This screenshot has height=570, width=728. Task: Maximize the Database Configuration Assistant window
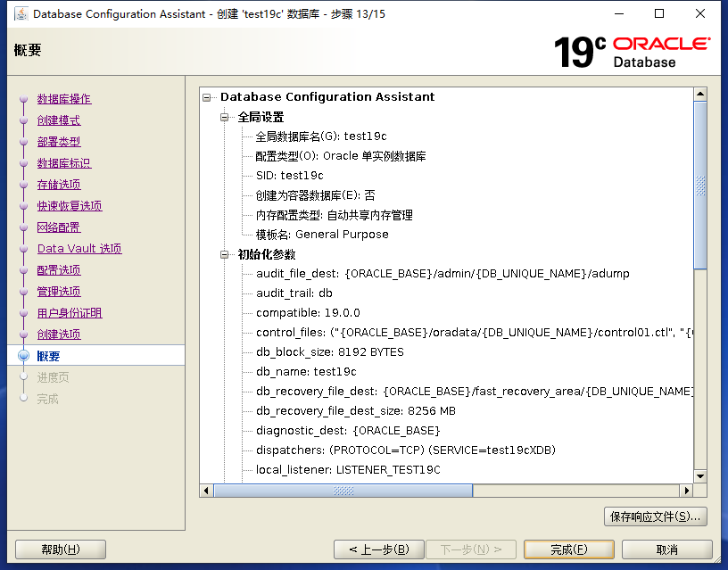coord(659,14)
